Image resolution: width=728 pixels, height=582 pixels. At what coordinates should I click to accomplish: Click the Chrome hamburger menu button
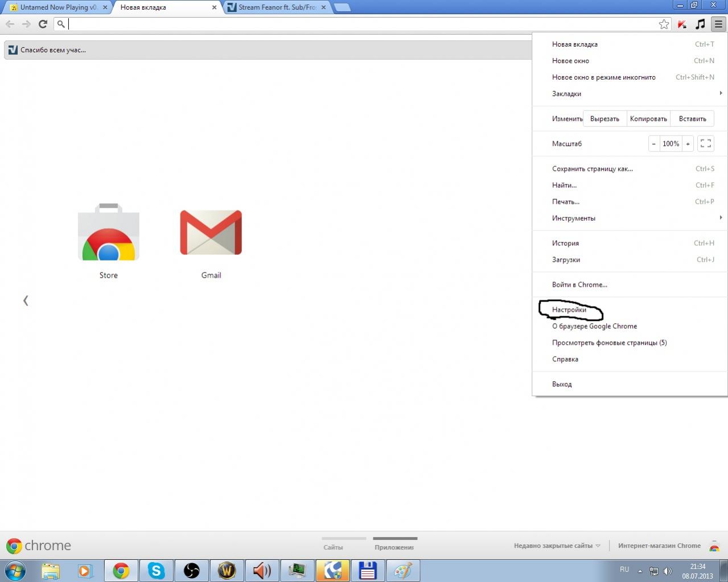[x=718, y=24]
